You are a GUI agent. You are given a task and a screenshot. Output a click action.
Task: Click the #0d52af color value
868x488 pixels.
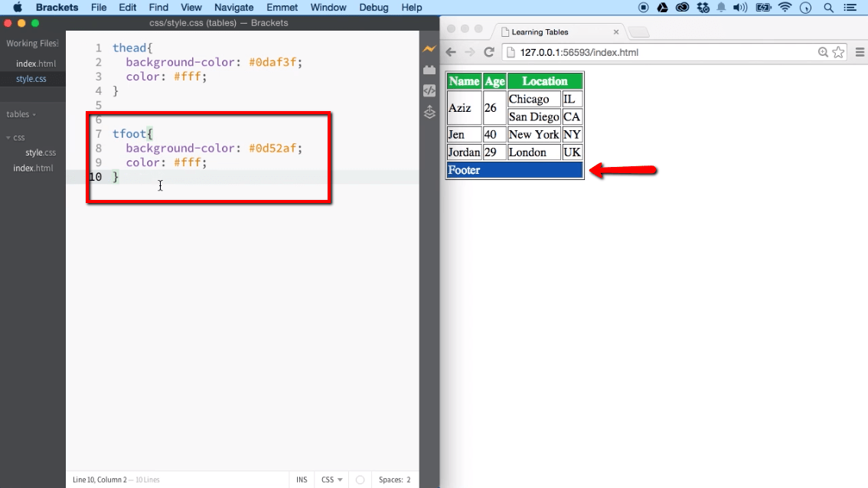click(272, 148)
